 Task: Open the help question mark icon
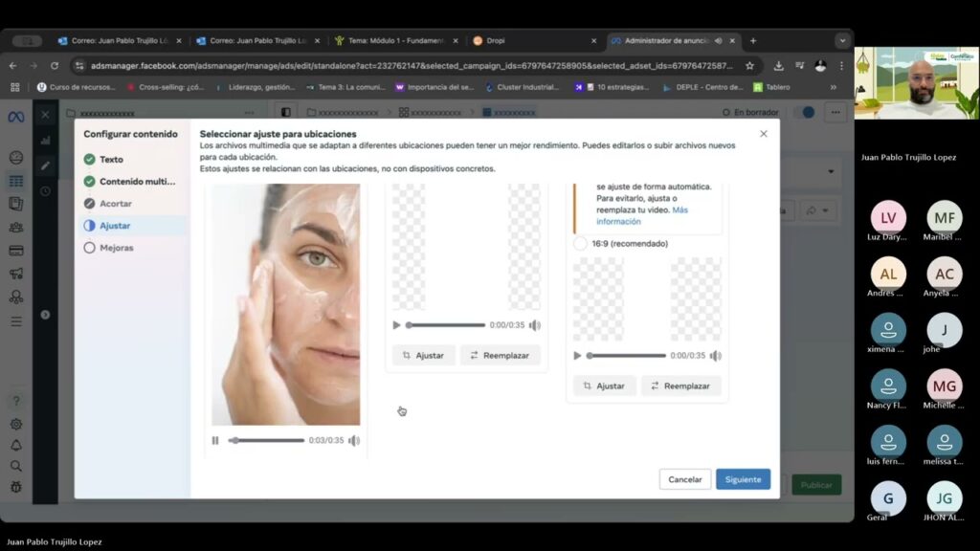coord(16,402)
